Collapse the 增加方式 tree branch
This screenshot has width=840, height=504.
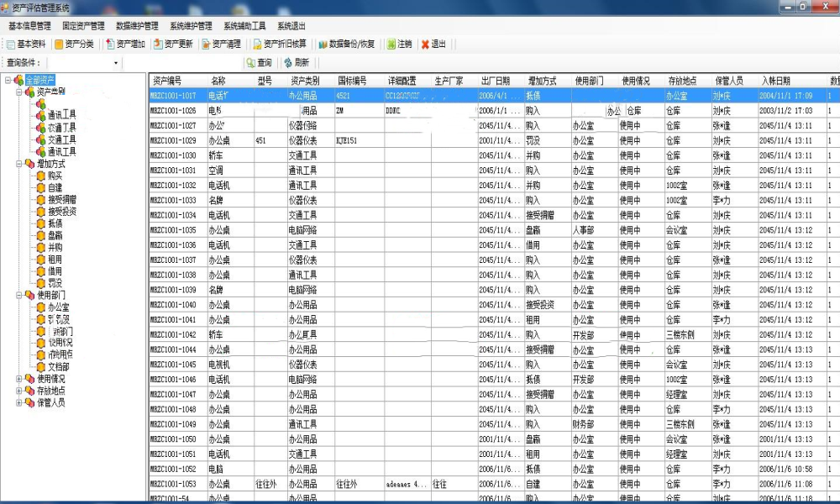pyautogui.click(x=18, y=164)
